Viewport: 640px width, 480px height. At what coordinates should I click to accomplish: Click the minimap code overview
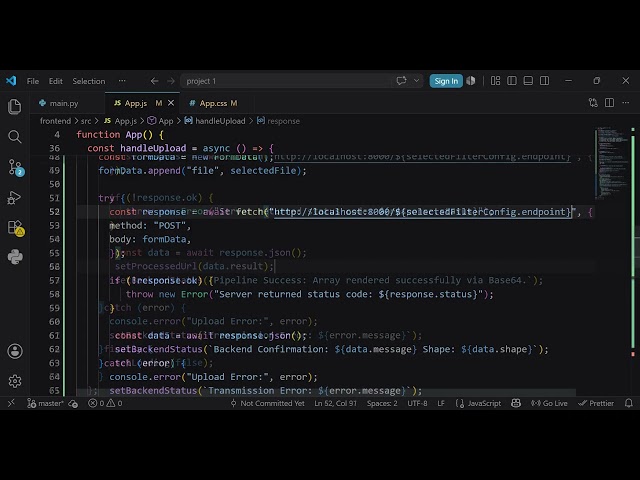click(612, 163)
